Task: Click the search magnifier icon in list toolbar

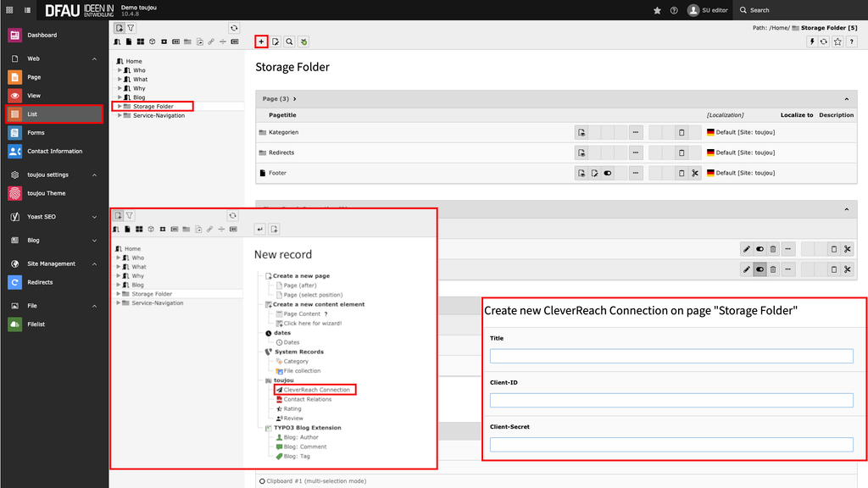Action: 289,42
